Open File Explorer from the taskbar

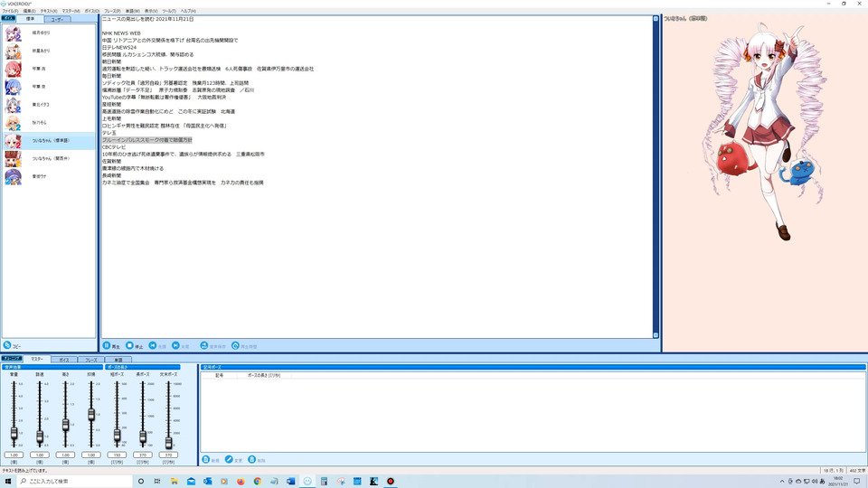point(174,482)
